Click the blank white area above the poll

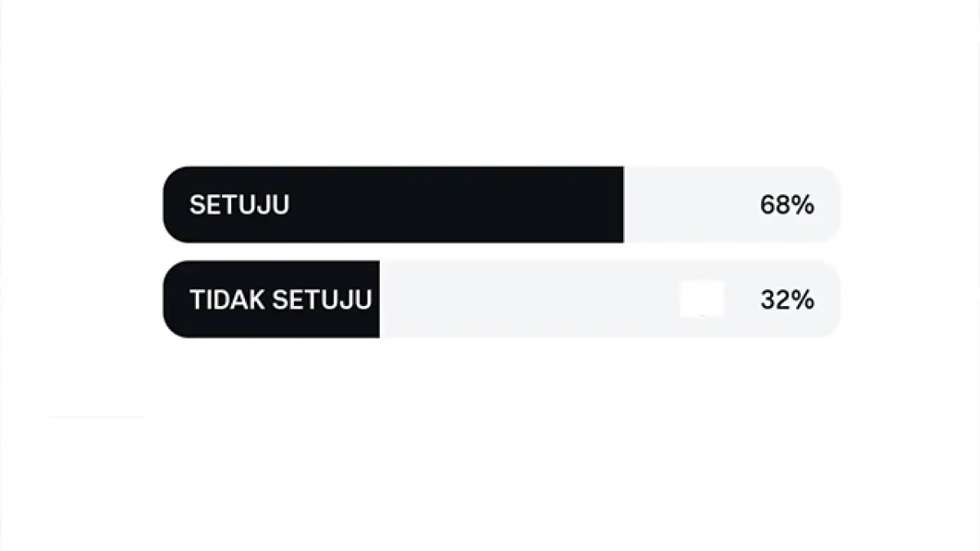tap(490, 82)
